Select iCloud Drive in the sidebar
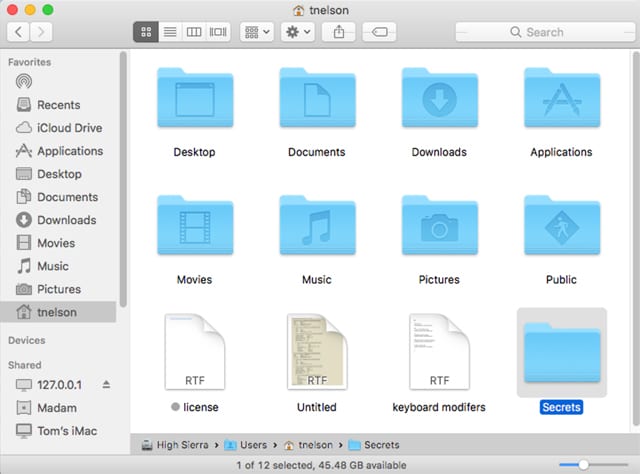640x474 pixels. click(69, 128)
